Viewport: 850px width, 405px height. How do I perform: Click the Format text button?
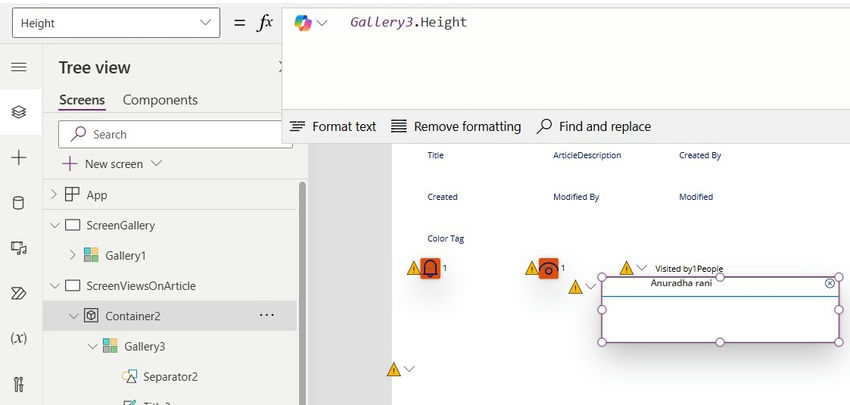click(x=333, y=126)
